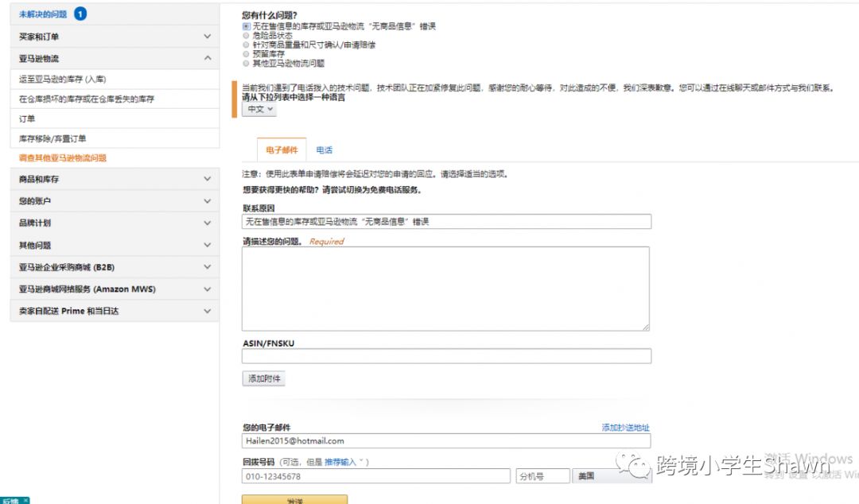Open the 中文 language dropdown

pos(259,109)
